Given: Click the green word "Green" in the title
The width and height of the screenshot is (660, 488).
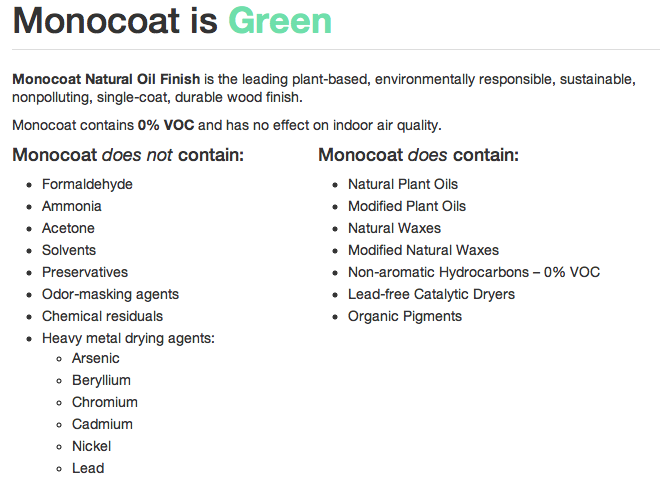Looking at the screenshot, I should (x=280, y=21).
